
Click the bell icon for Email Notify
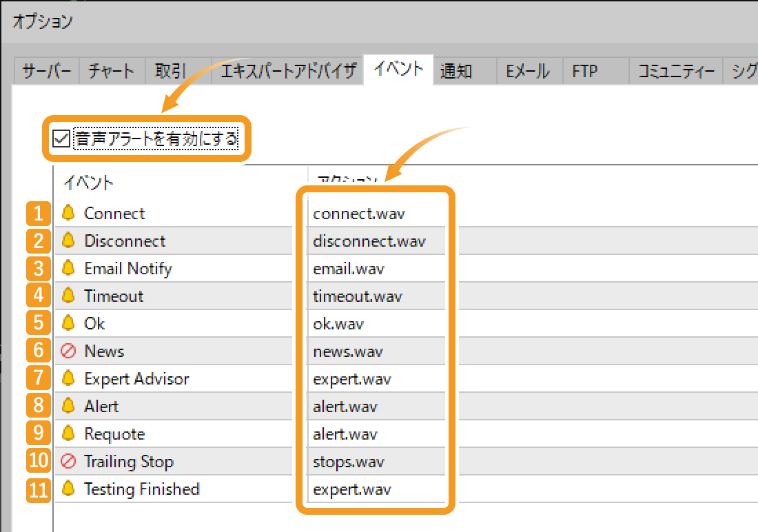click(69, 269)
